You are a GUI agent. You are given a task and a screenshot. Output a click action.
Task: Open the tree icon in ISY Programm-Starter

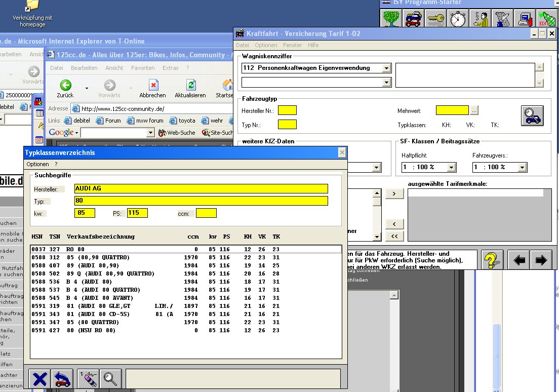tap(391, 18)
